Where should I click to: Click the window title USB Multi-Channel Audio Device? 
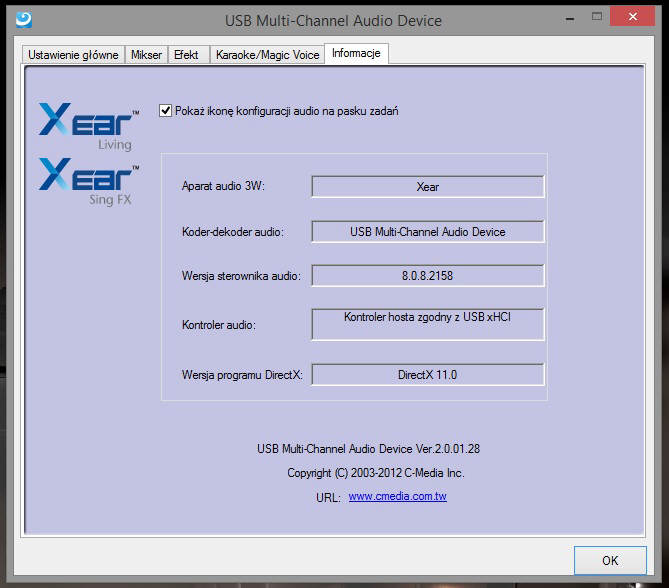tap(333, 20)
